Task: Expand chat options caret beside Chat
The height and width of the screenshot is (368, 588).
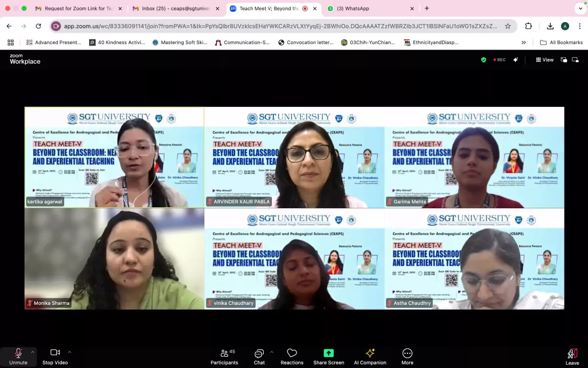Action: [x=271, y=352]
